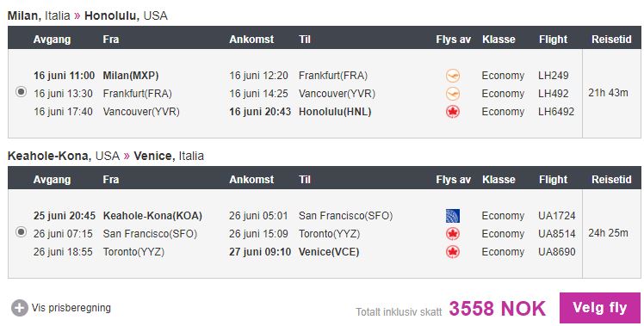This screenshot has height=326, width=644.
Task: Click the Venice(VCE) arrival destination
Action: [329, 252]
